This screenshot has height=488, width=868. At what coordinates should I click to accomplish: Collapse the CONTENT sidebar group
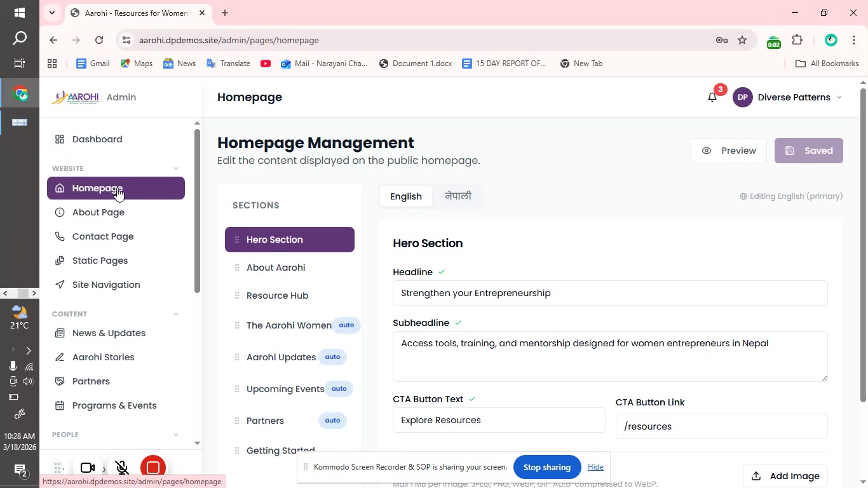[176, 314]
